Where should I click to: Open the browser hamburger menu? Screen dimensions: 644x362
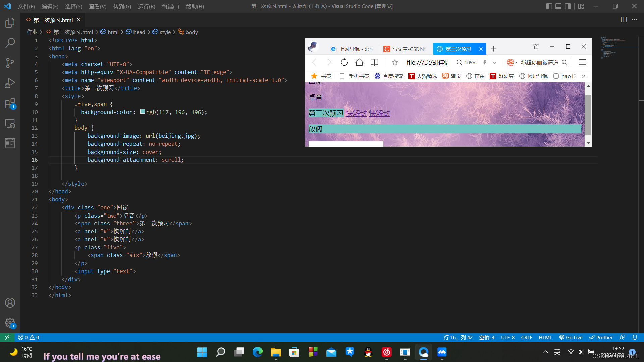583,62
